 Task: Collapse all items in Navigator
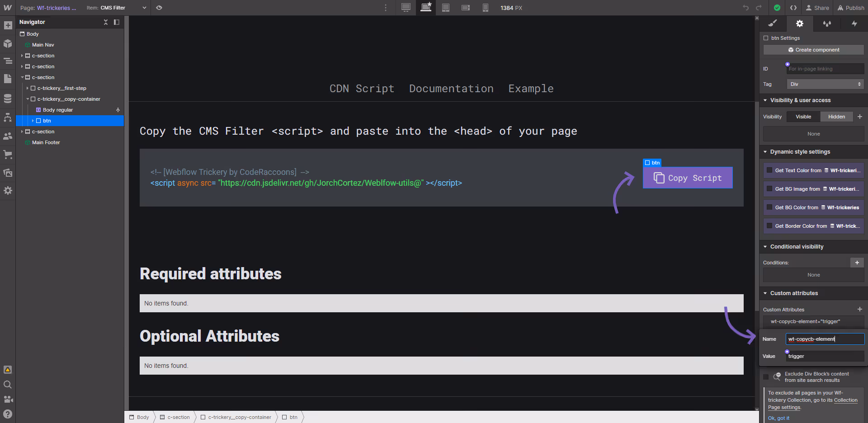pyautogui.click(x=106, y=22)
